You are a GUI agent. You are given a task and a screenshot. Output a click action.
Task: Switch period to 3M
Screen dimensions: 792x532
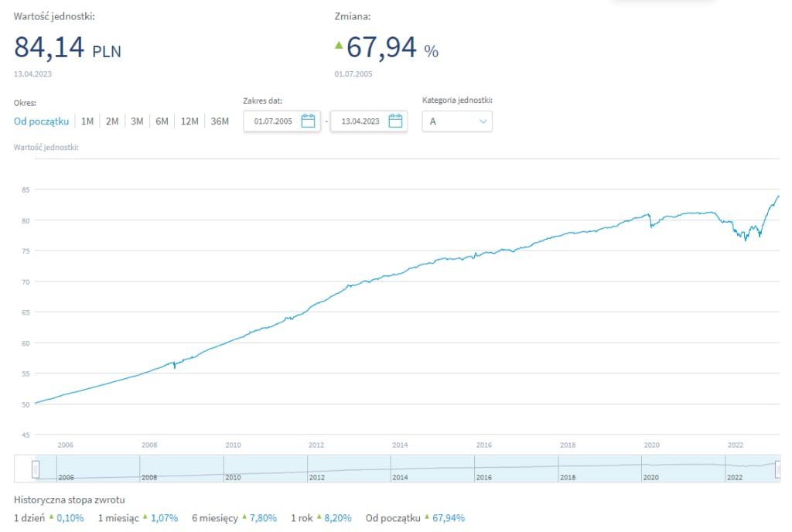pos(137,121)
